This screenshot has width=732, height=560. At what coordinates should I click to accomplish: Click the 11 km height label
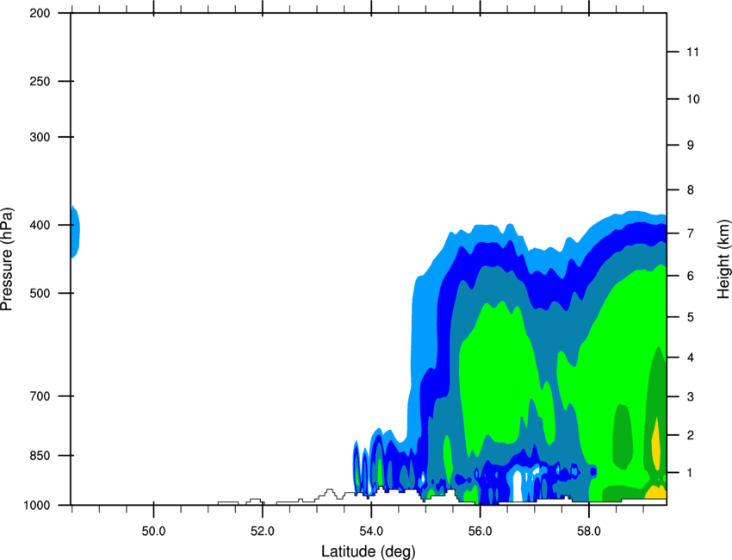pos(693,52)
